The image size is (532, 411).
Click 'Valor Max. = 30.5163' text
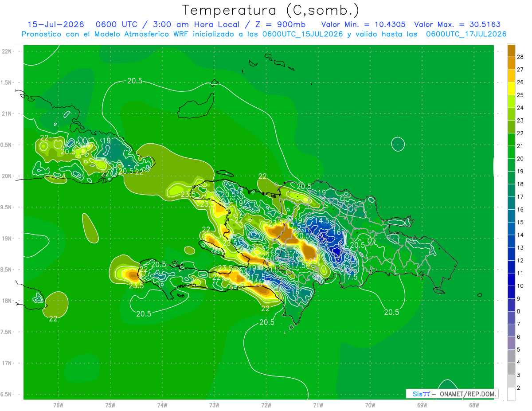pyautogui.click(x=458, y=24)
